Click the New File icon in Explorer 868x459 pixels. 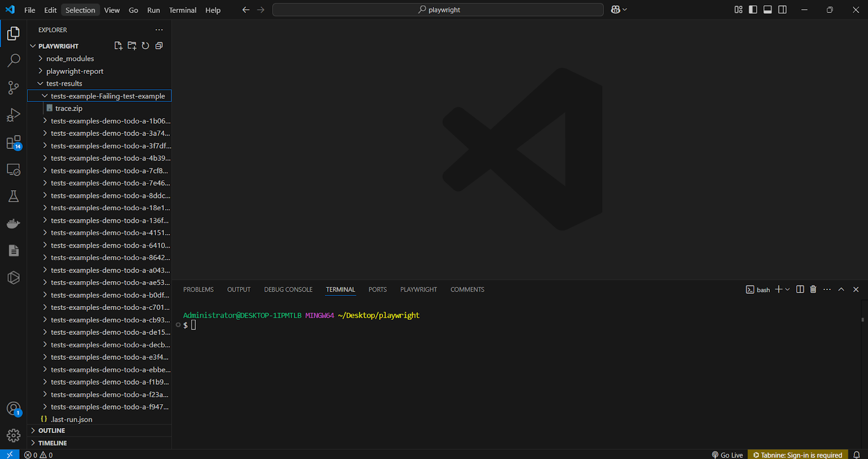[118, 46]
